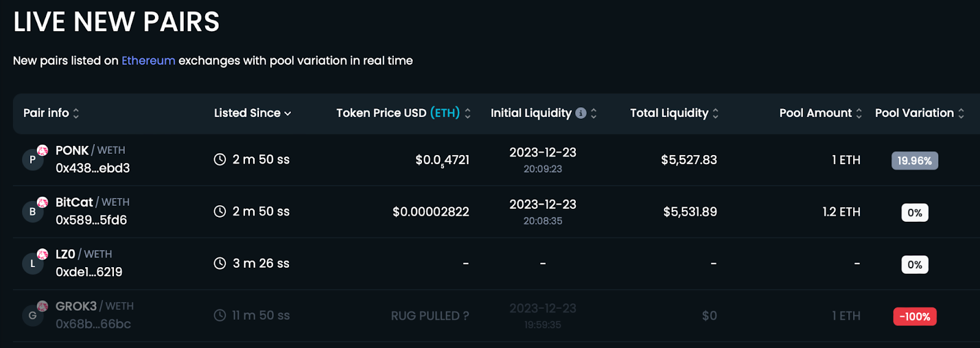Click the clock icon in BitCat row

(x=220, y=211)
